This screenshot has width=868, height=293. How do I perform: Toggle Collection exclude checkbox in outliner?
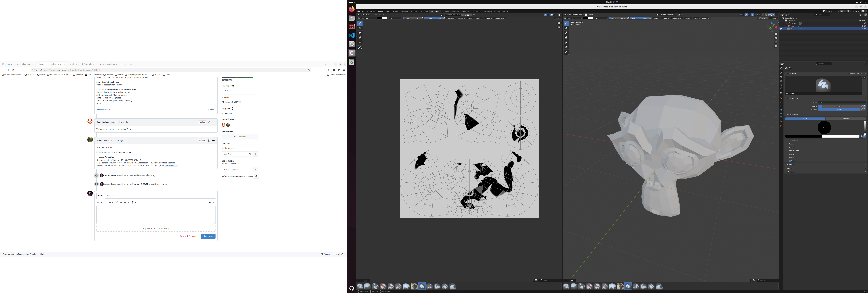click(860, 21)
